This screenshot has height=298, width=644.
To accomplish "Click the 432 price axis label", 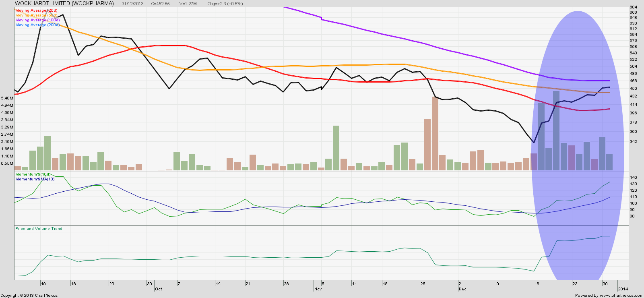I will [x=633, y=96].
